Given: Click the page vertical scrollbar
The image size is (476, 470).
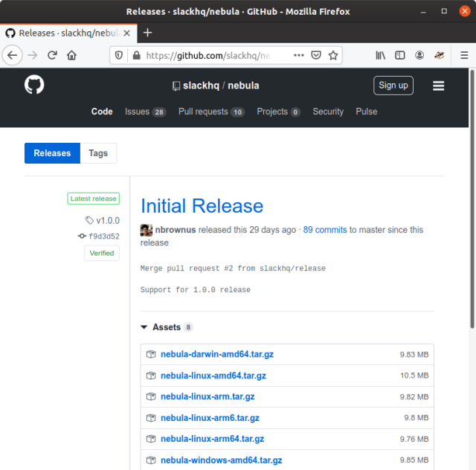Looking at the screenshot, I should pos(472,199).
